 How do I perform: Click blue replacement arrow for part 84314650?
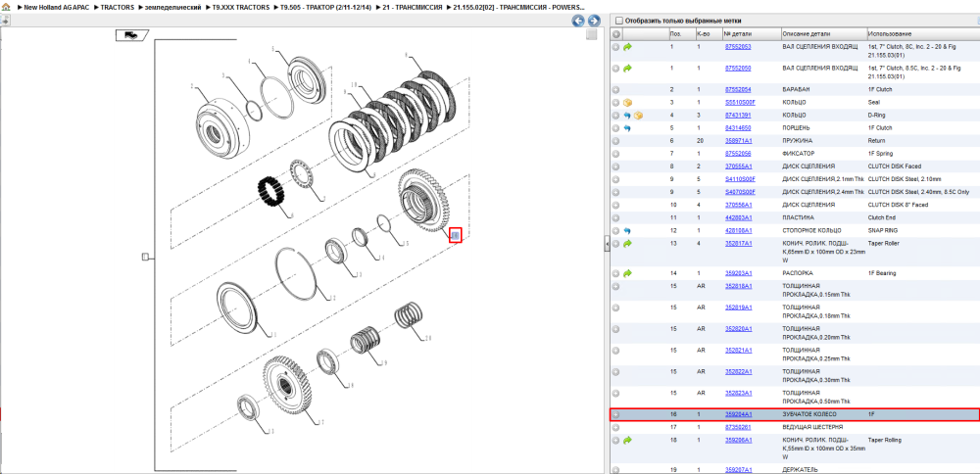627,128
